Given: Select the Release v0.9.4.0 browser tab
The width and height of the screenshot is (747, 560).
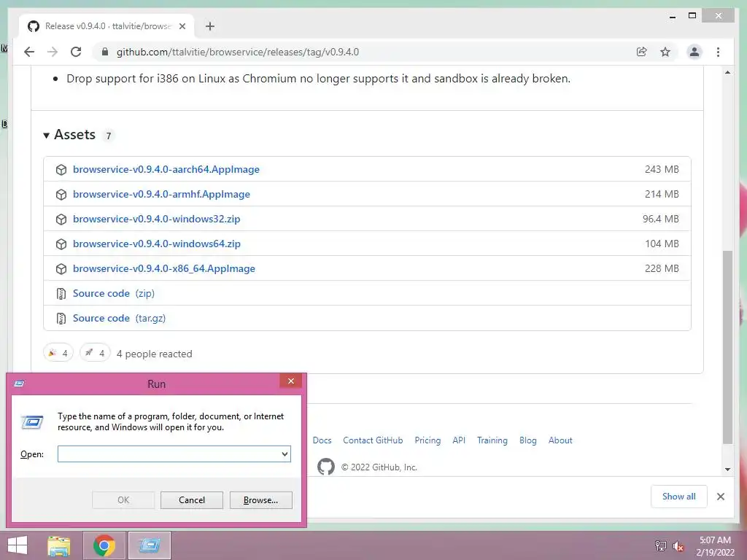Looking at the screenshot, I should [x=107, y=26].
